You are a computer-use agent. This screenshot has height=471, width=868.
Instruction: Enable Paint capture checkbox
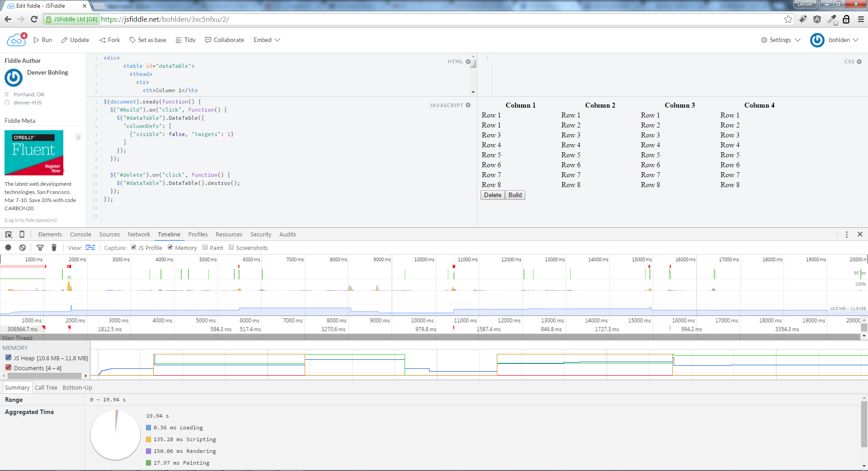tap(205, 247)
